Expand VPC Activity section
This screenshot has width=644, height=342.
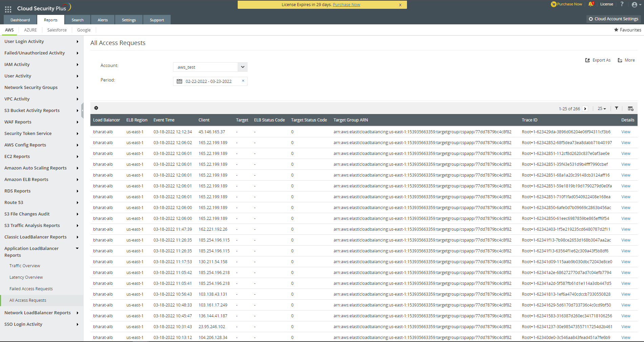click(x=42, y=99)
